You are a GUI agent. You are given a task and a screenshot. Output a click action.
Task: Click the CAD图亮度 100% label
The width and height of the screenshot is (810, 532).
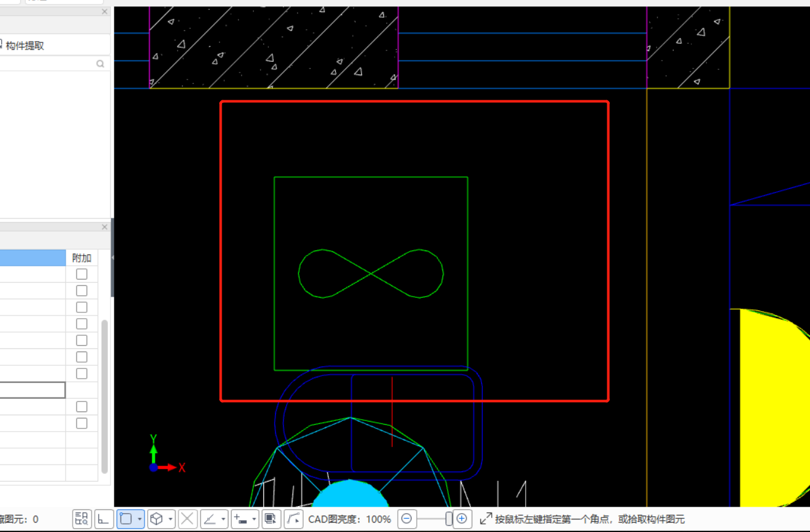coord(349,519)
